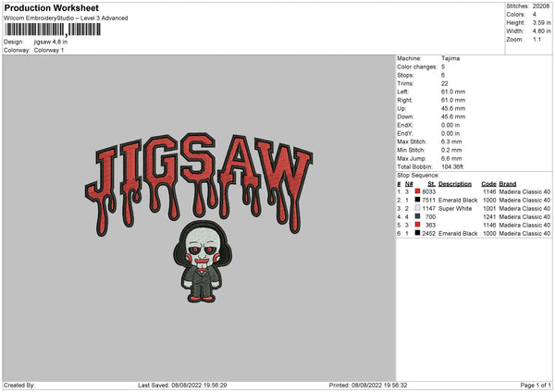Click the red swatch in stop row 1
Viewport: 555px width, 392px height.
[417, 191]
